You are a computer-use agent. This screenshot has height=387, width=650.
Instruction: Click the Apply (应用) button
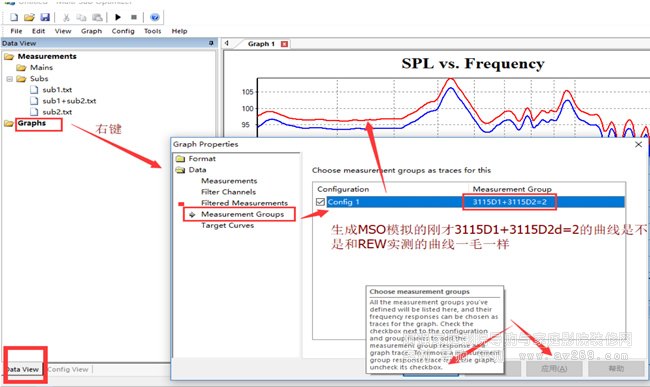[554, 368]
